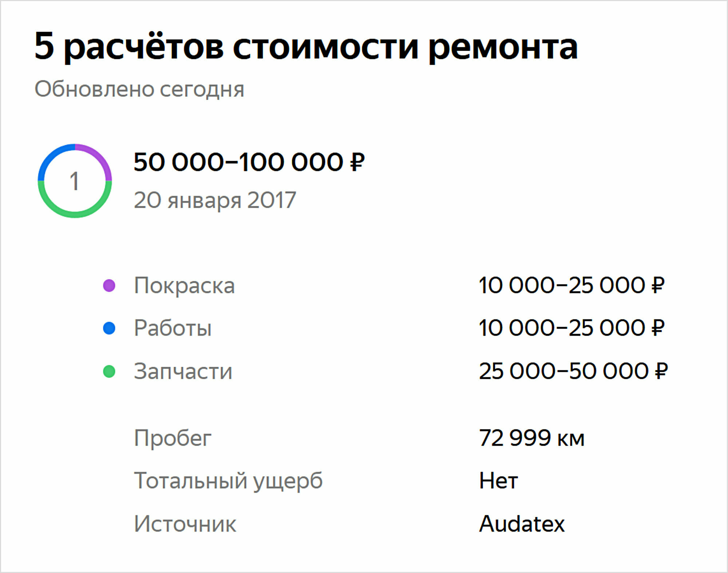Select the number 1 inside the ring
Image resolution: width=728 pixels, height=573 pixels.
point(75,181)
